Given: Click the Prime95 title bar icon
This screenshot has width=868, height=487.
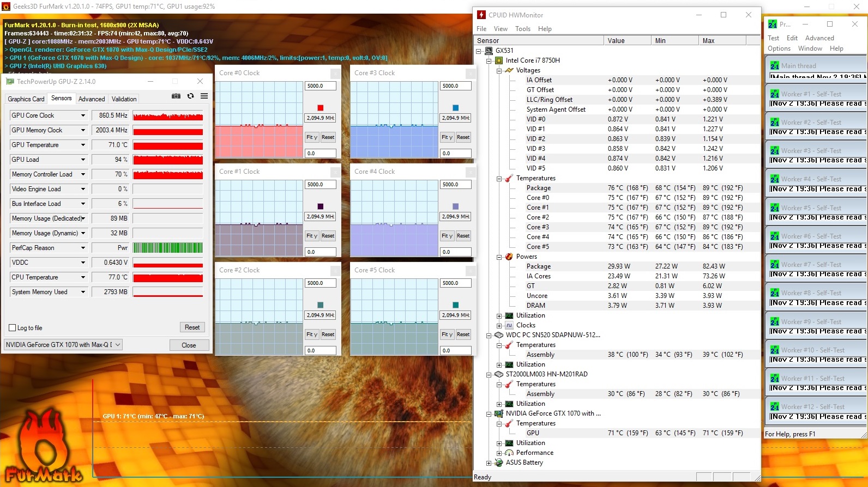Looking at the screenshot, I should click(x=773, y=24).
